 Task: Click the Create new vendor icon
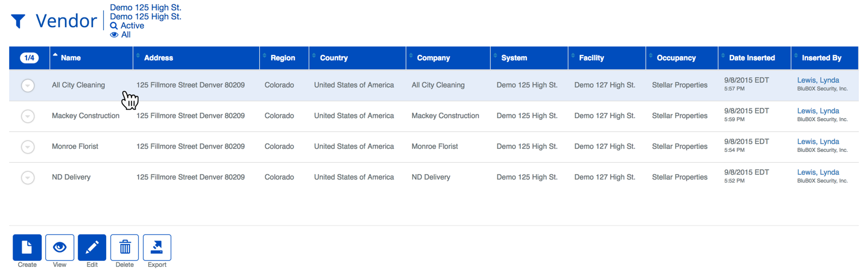27,248
